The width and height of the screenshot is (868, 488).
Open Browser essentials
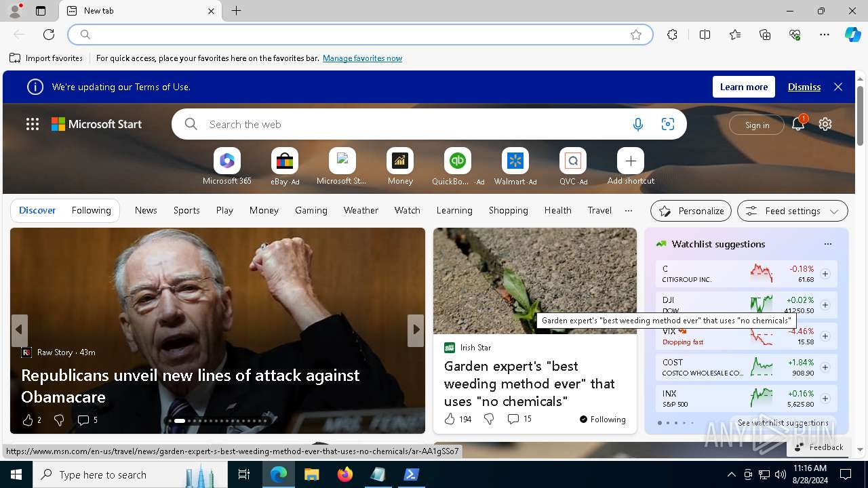[795, 35]
